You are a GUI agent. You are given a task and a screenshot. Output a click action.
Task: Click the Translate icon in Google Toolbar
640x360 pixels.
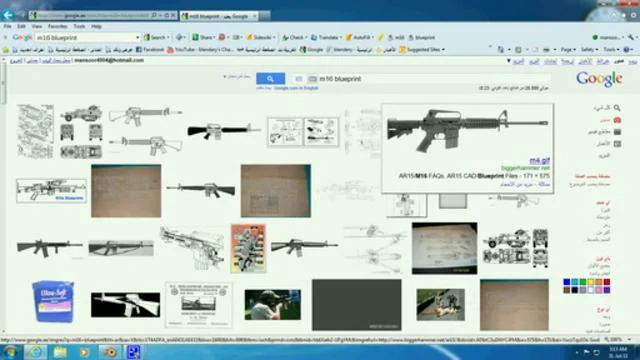pyautogui.click(x=326, y=37)
